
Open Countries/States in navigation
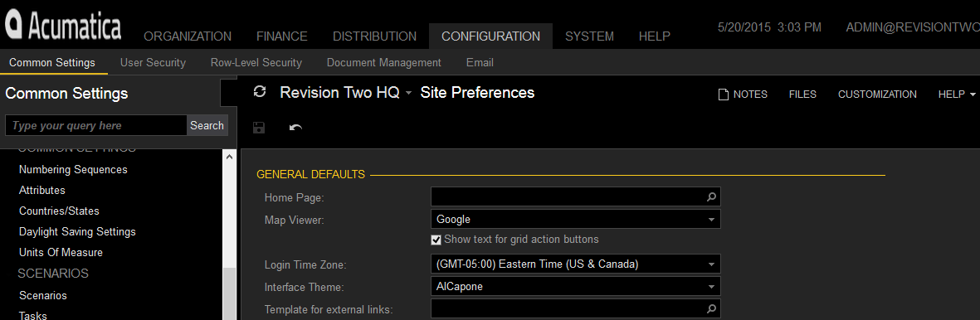click(59, 211)
